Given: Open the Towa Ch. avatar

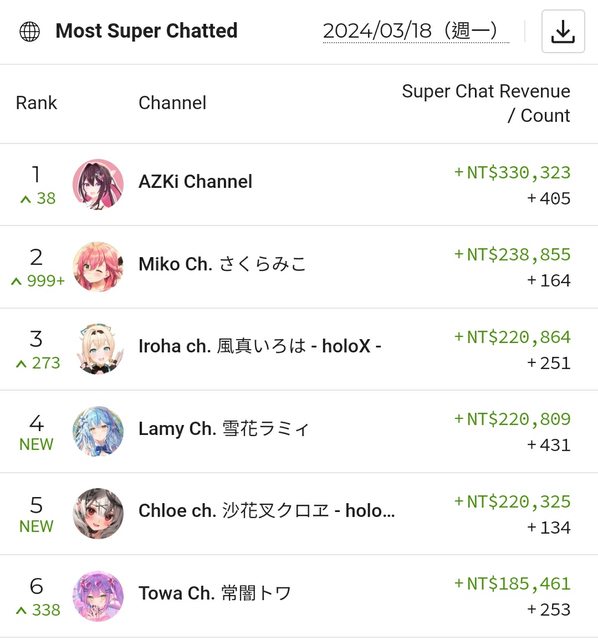Looking at the screenshot, I should tap(98, 596).
